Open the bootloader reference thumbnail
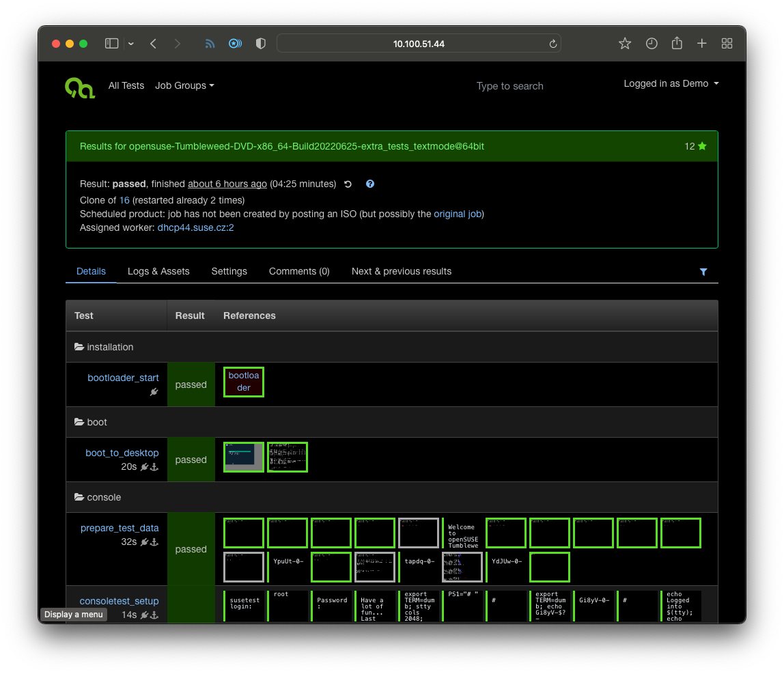Image resolution: width=784 pixels, height=674 pixels. (244, 382)
